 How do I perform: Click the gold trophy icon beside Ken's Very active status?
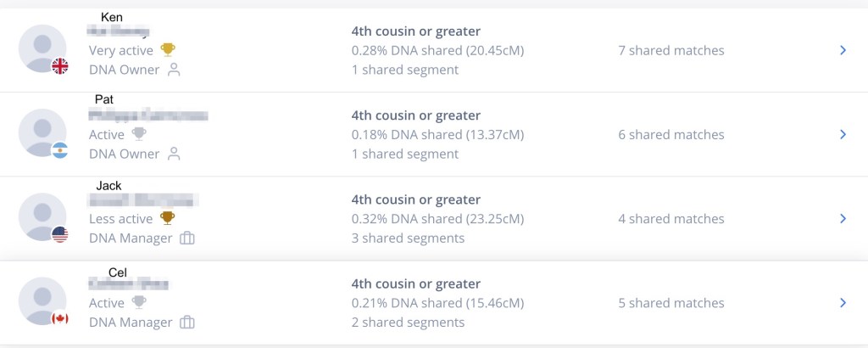pos(168,50)
